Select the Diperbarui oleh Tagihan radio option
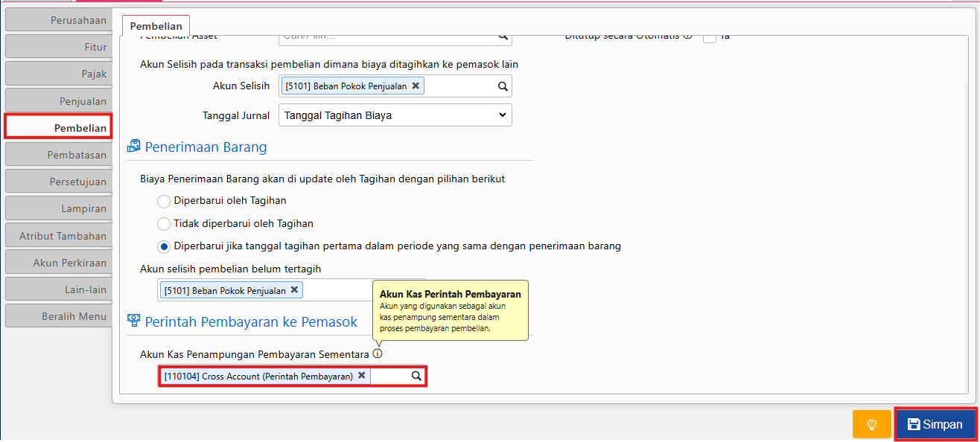980x442 pixels. pyautogui.click(x=164, y=201)
